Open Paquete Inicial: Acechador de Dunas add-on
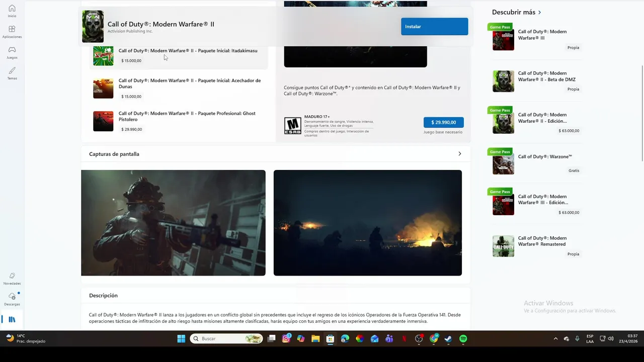 point(179,88)
